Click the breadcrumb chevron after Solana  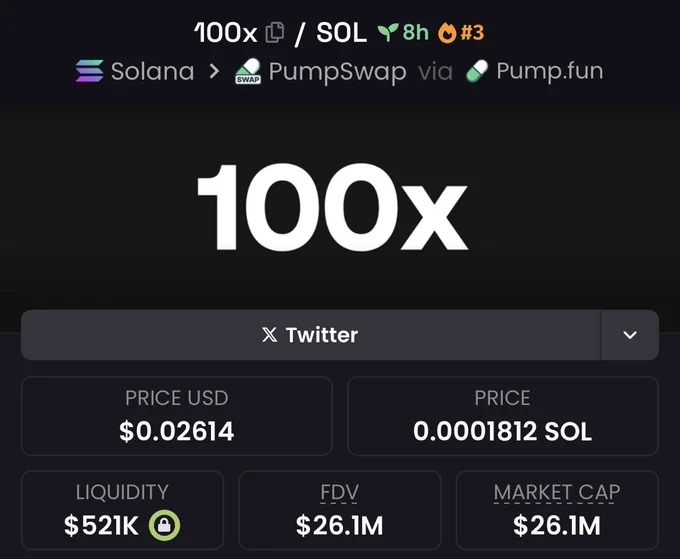214,71
